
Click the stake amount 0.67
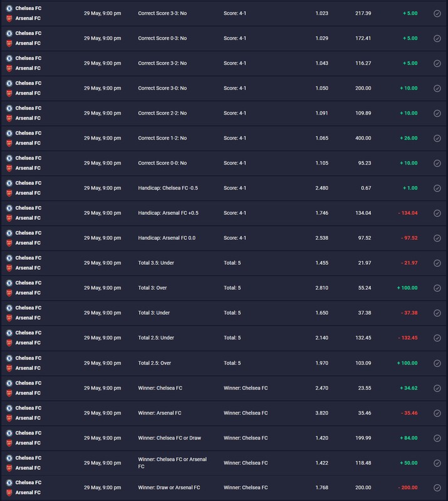tap(366, 188)
